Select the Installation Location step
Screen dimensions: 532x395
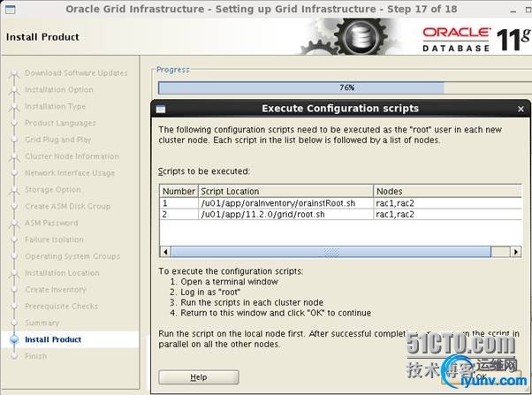(x=62, y=272)
